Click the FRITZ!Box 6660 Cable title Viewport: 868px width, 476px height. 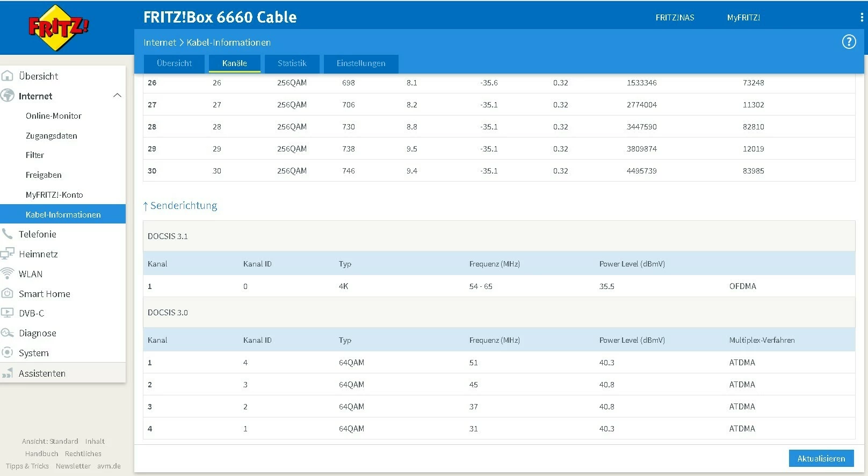220,17
